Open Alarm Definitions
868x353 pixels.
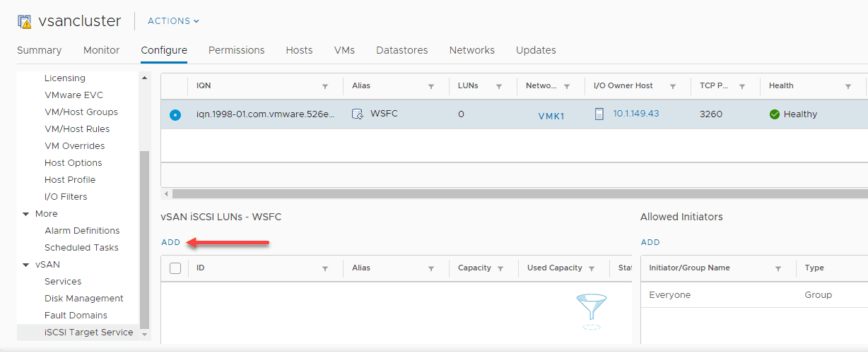82,231
